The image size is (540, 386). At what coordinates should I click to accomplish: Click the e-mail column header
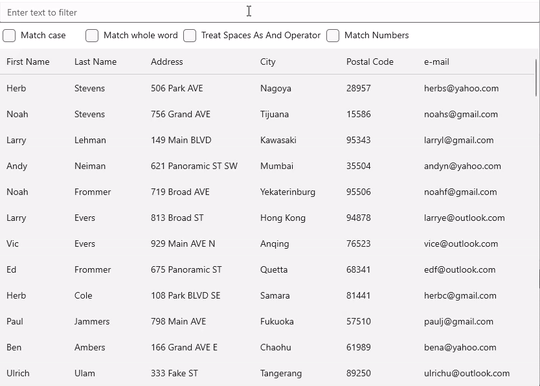pos(436,62)
